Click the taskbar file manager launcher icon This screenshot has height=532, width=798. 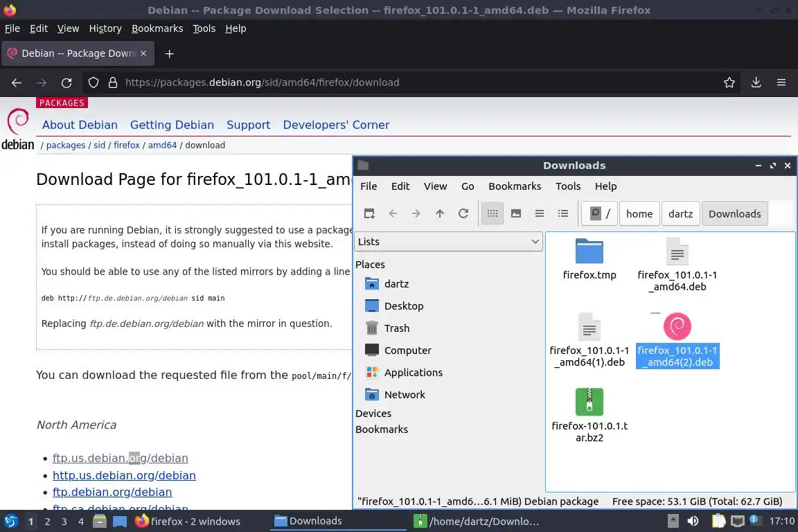[100, 522]
